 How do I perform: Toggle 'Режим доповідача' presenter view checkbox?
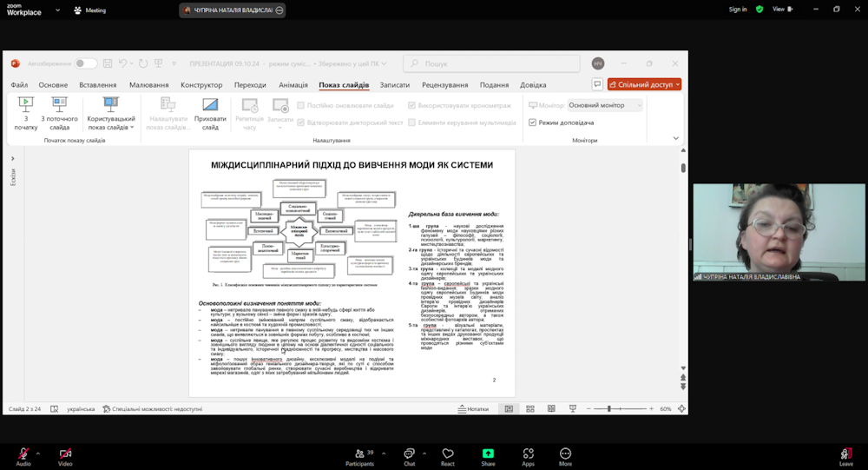pyautogui.click(x=532, y=122)
